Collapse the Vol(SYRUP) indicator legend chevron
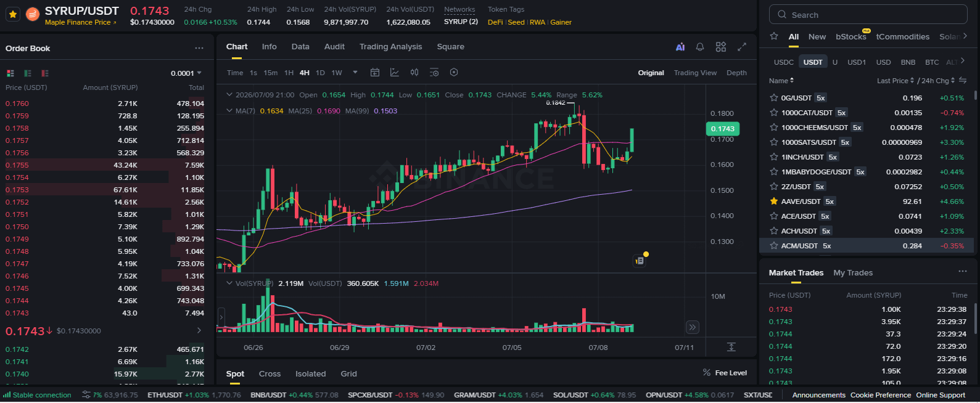 coord(229,283)
